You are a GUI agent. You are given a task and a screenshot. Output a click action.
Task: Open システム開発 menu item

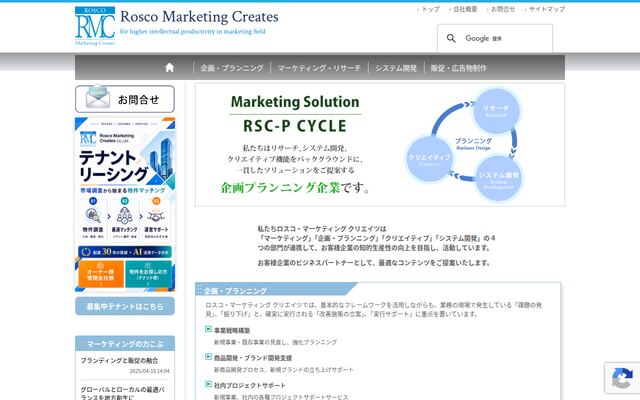(x=396, y=68)
